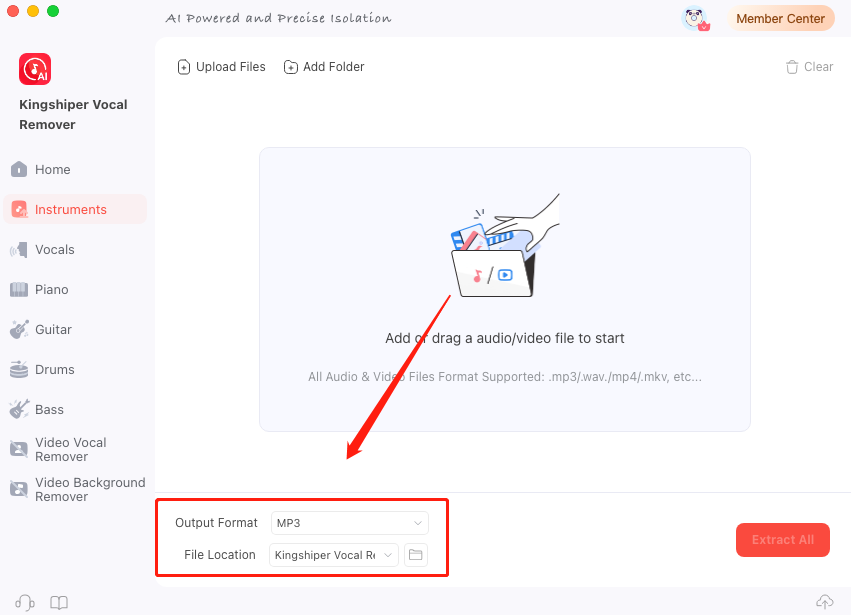Click Add Folder button
This screenshot has width=851, height=615.
(x=324, y=67)
